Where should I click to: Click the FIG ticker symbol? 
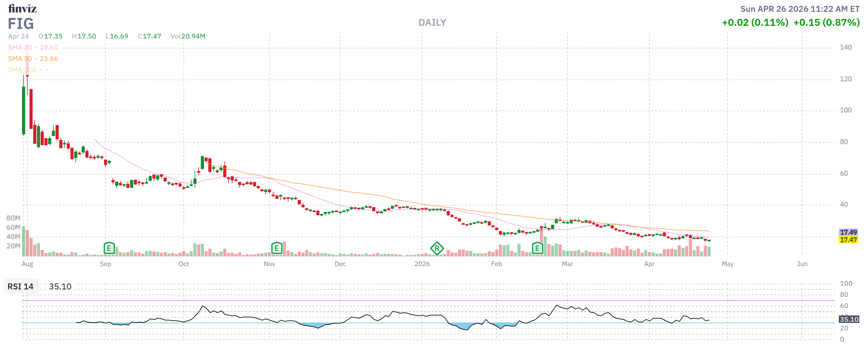point(21,24)
